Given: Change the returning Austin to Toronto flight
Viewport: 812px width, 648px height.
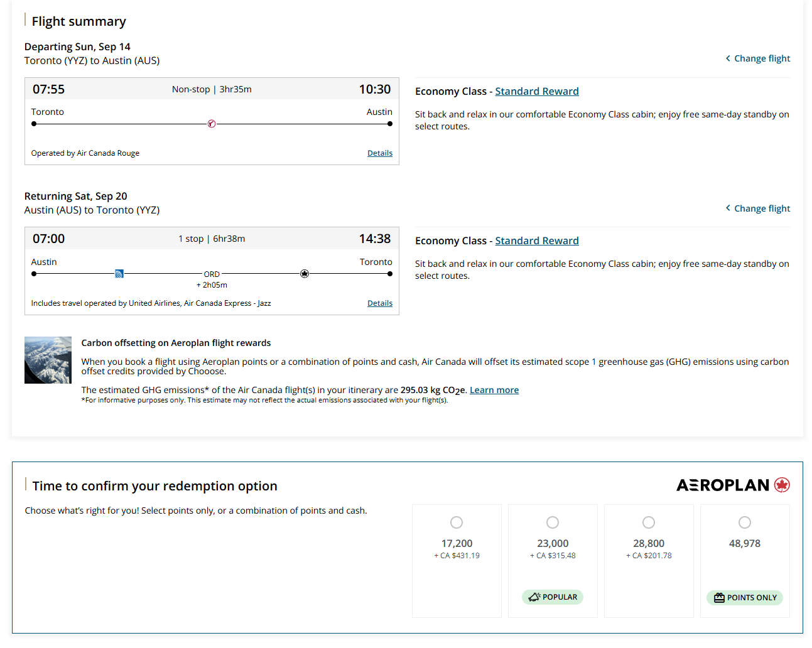Looking at the screenshot, I should click(x=758, y=208).
